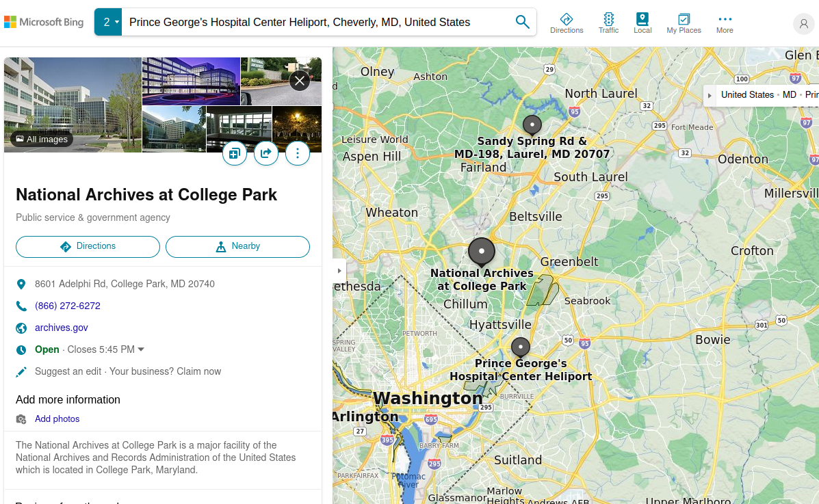
Task: Click MD in map breadcrumb
Action: [789, 94]
